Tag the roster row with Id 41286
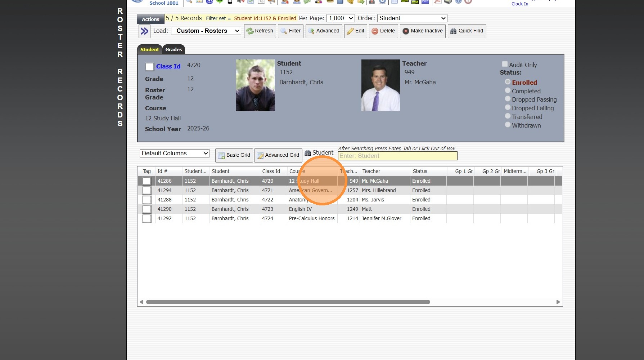This screenshot has width=644, height=360. click(x=147, y=181)
